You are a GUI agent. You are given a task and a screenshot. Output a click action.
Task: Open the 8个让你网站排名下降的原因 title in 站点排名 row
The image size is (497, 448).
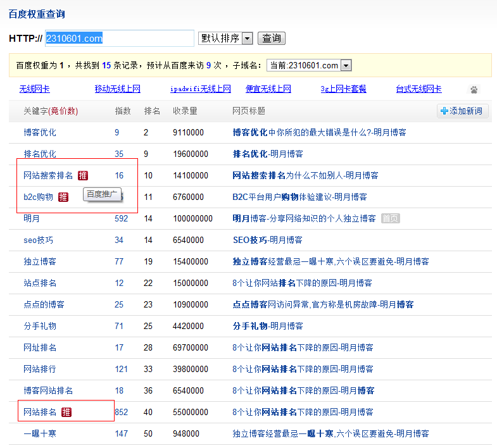point(302,283)
